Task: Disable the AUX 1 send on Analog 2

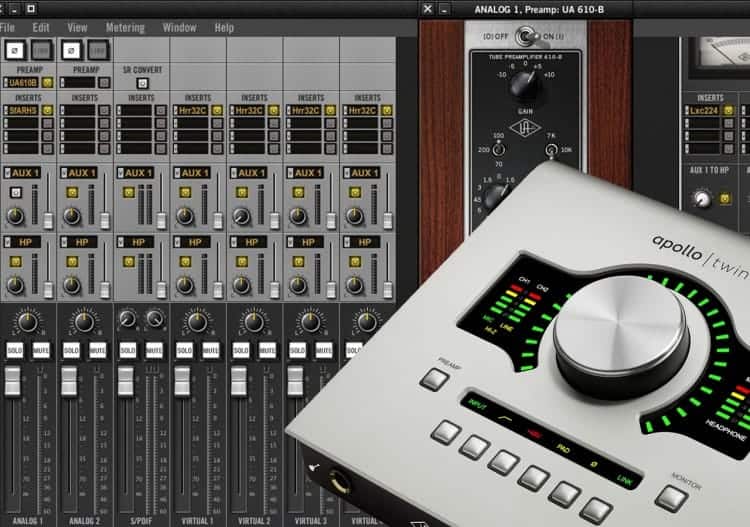Action: click(72, 193)
